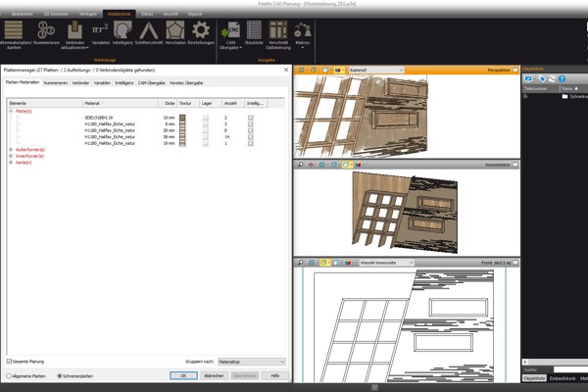
Task: Select the Allgemeine Platten radio button
Action: click(10, 375)
